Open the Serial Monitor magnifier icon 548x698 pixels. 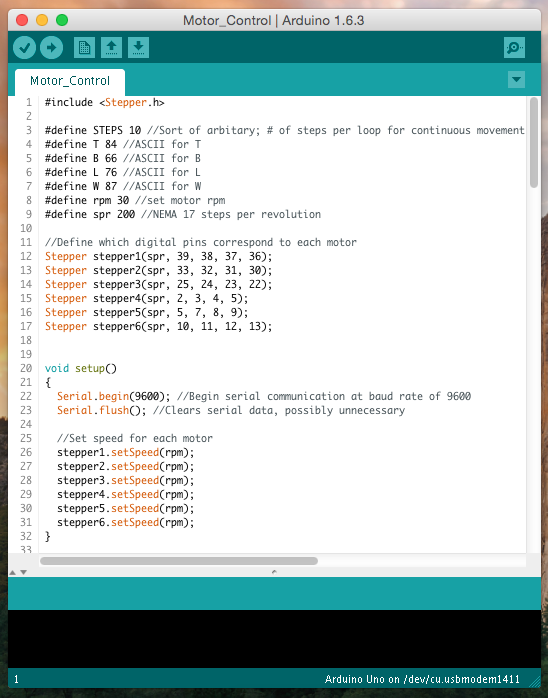[514, 48]
